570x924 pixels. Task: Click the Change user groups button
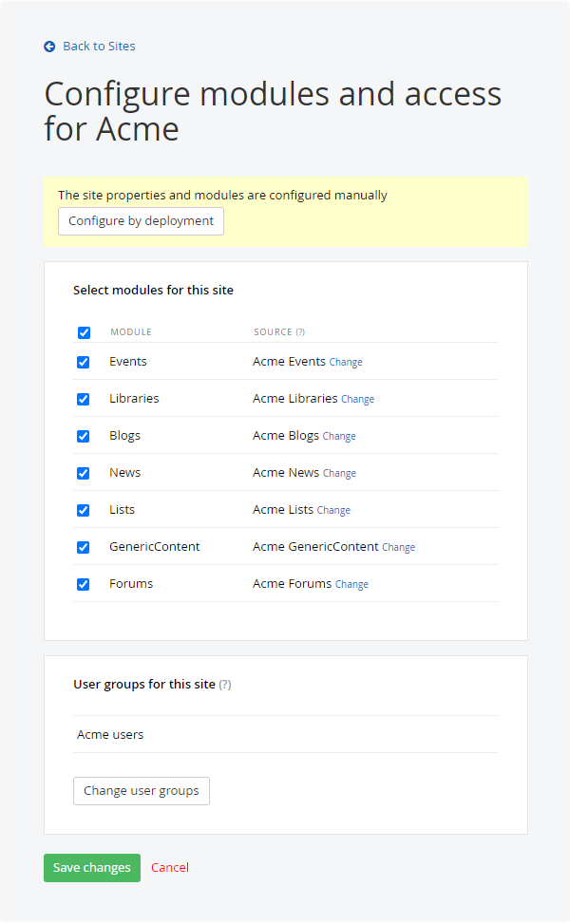point(142,791)
